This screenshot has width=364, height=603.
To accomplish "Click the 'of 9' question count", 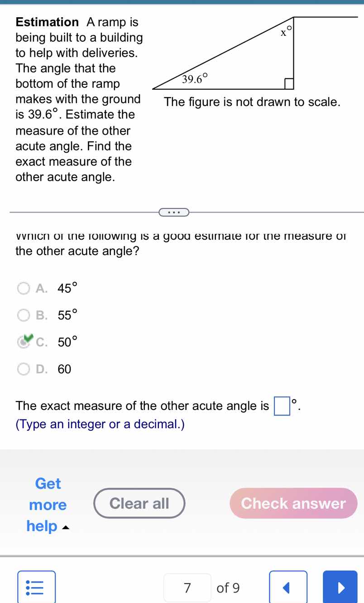I will point(228,588).
